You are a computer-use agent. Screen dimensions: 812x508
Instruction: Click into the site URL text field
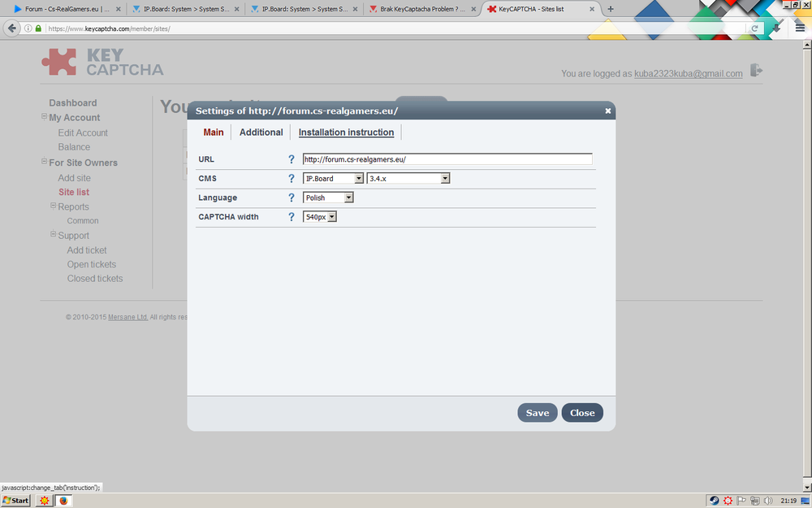447,159
